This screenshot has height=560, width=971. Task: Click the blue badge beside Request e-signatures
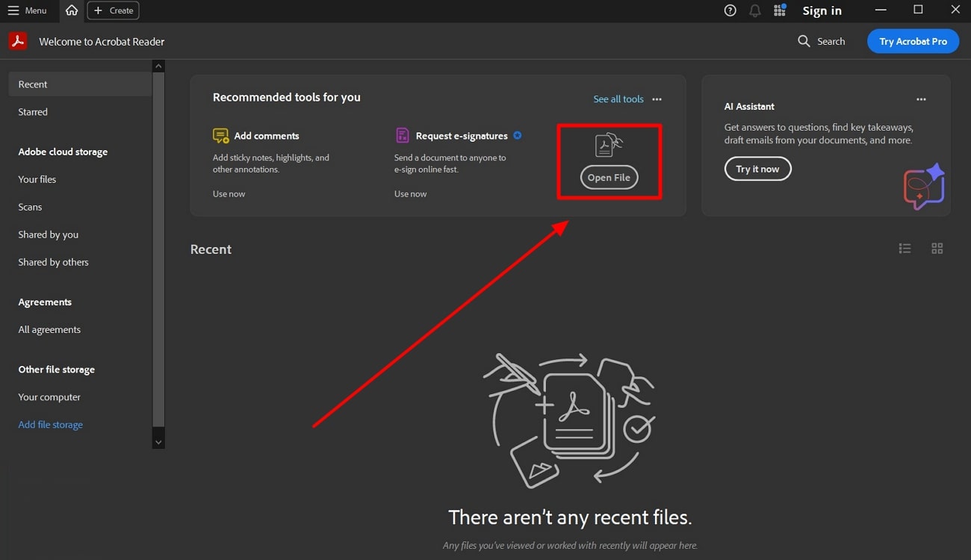[518, 135]
